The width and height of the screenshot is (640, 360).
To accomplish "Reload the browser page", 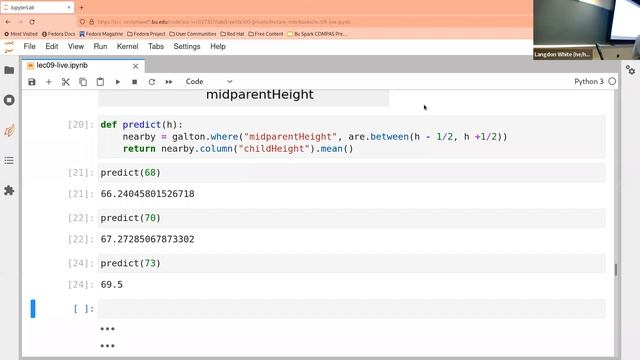I will click(x=32, y=22).
